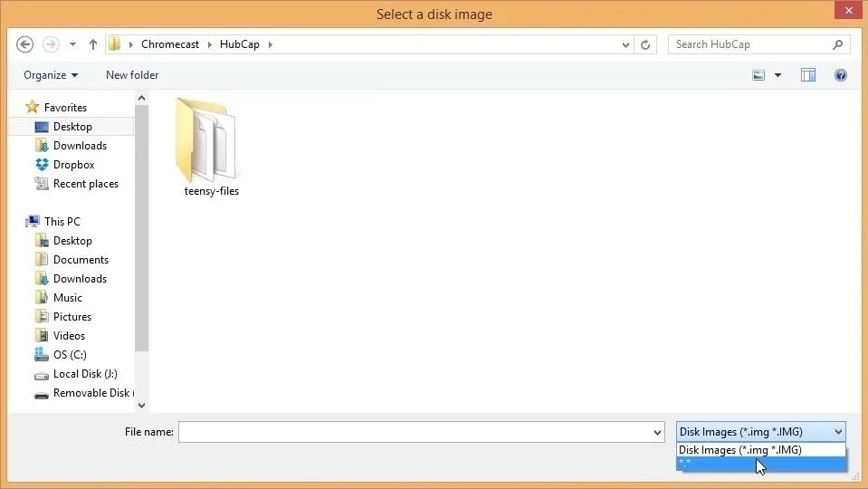Click the Removable Disk drive icon
Screen dimensions: 868x489
click(42, 396)
